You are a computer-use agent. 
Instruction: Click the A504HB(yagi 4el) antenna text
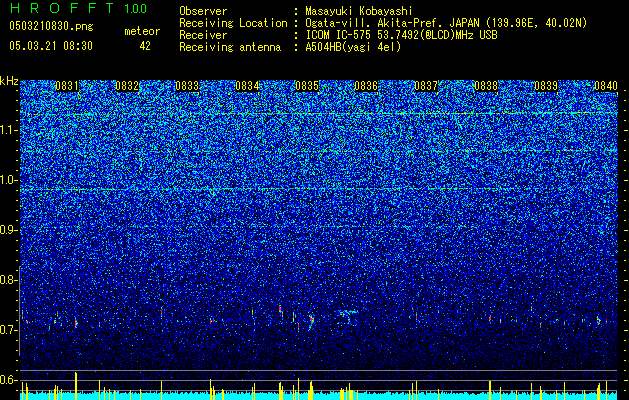pos(353,47)
